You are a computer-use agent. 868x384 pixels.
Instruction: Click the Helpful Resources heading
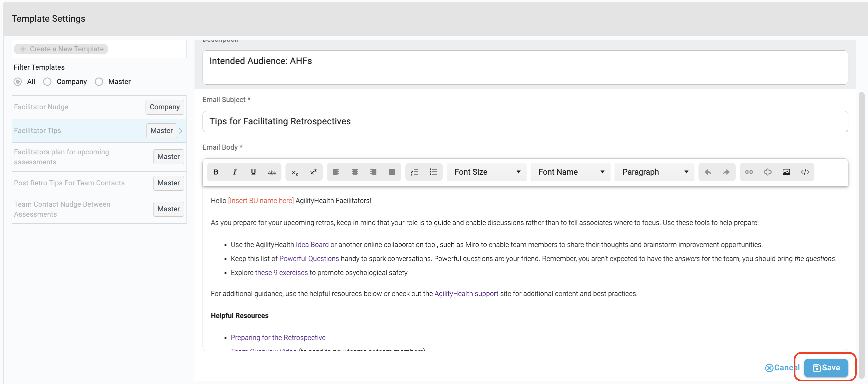tap(239, 316)
